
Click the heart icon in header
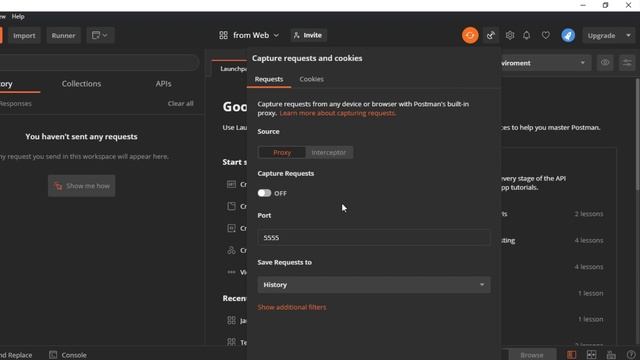point(546,35)
